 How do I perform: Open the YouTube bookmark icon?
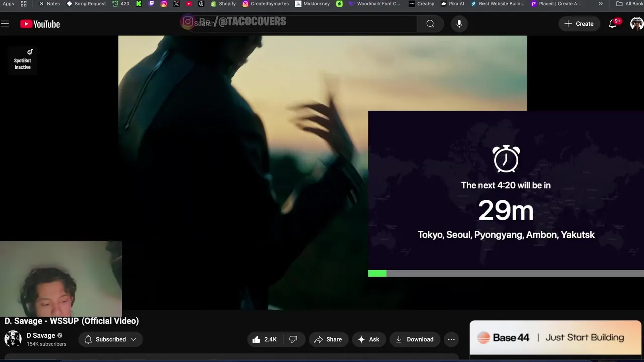coord(189,4)
